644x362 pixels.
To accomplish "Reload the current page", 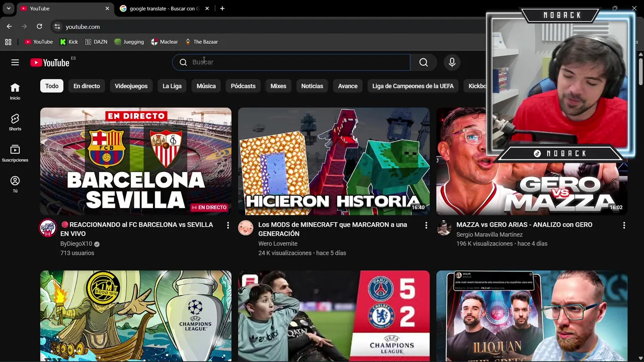I will coord(39,26).
